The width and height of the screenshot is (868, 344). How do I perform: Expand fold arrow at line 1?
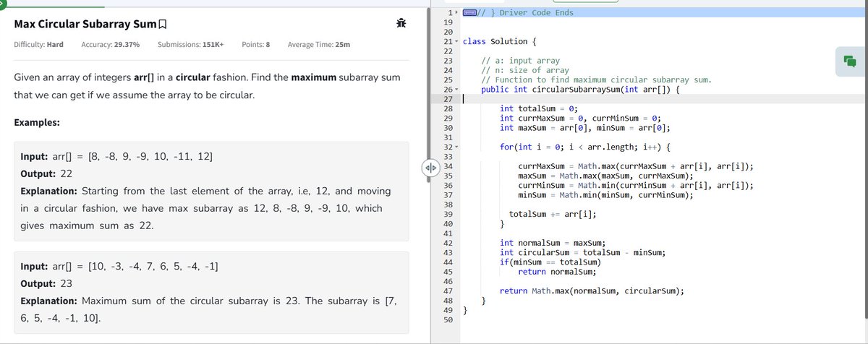point(456,13)
